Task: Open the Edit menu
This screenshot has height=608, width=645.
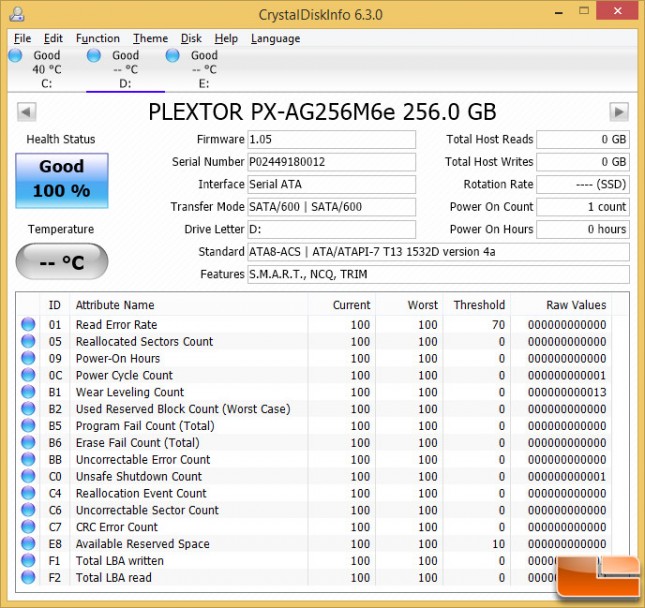Action: point(53,38)
